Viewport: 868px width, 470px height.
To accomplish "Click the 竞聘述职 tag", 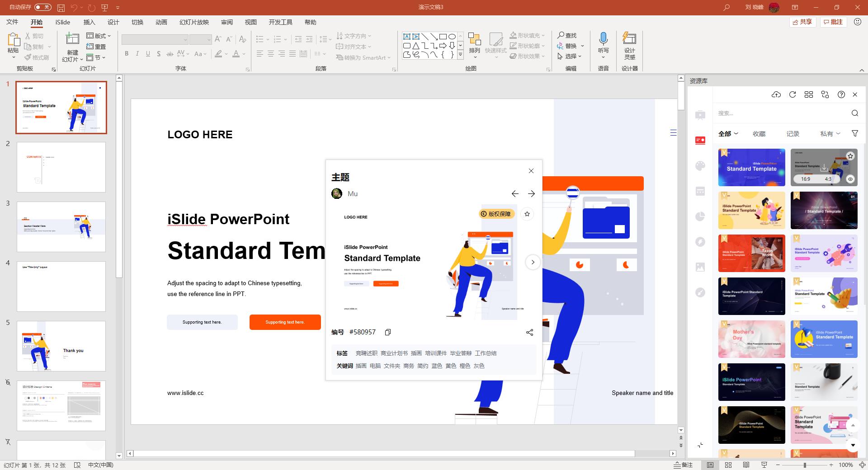I will [366, 353].
